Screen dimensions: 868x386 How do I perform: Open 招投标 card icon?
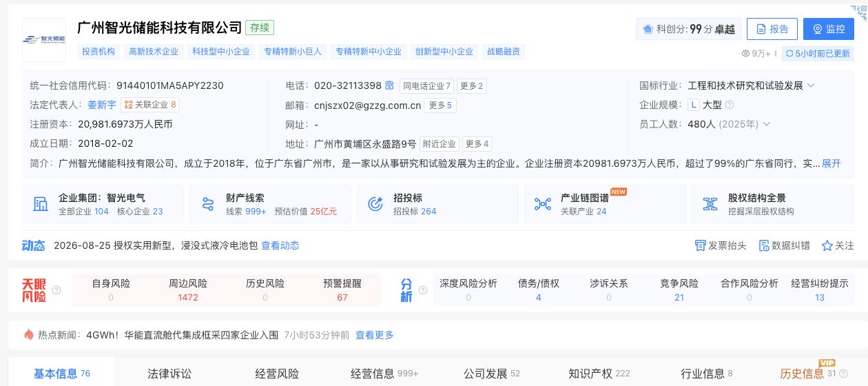pyautogui.click(x=375, y=204)
